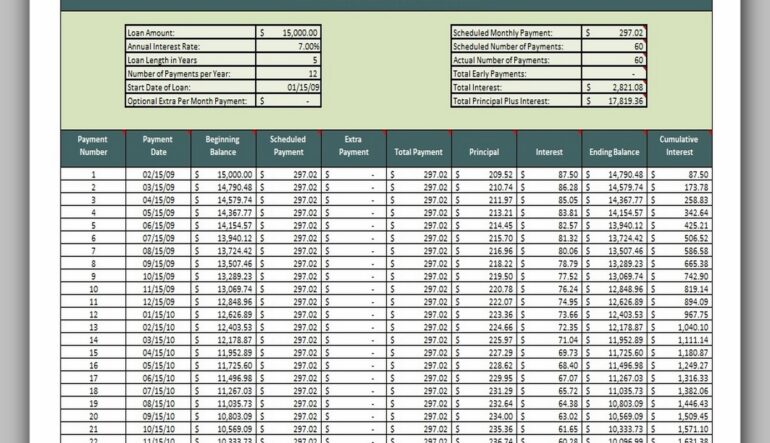Select the payment date cell 01/15/10
Image resolution: width=770 pixels, height=443 pixels.
click(158, 314)
